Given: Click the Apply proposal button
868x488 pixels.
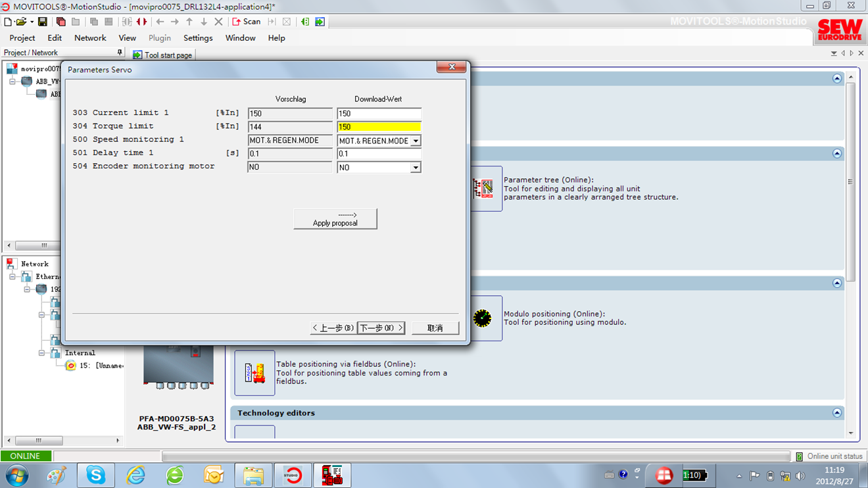Looking at the screenshot, I should point(335,219).
